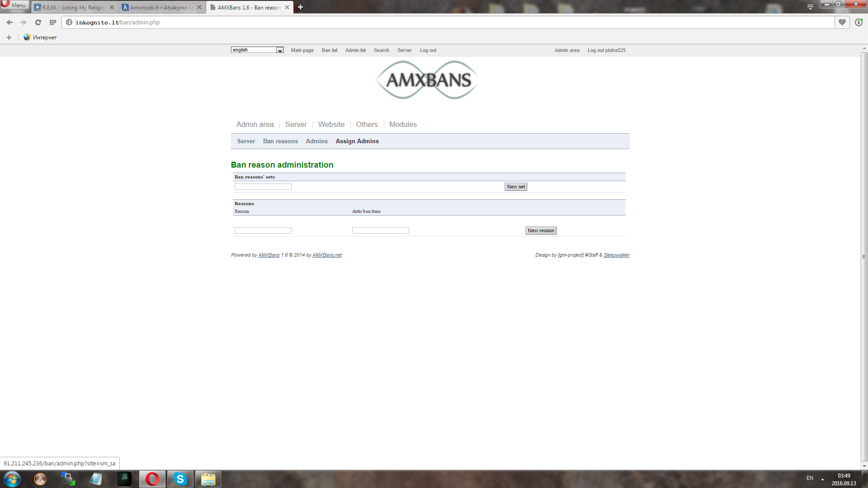Screen dimensions: 868x488
Task: Select the Admin area main menu item
Action: point(255,124)
